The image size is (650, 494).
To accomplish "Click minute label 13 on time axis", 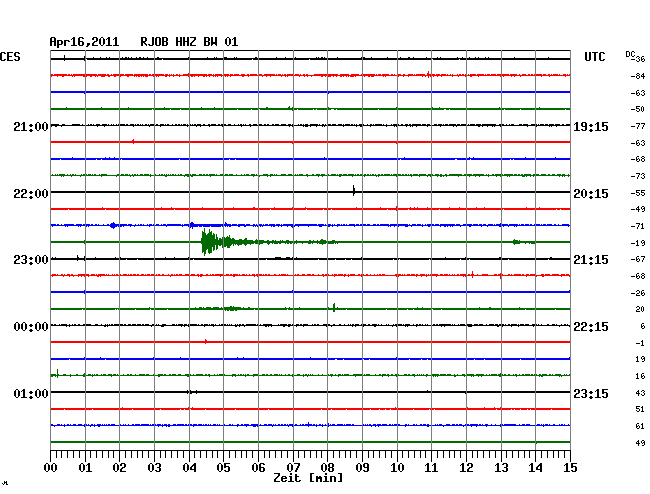I will pos(501,468).
